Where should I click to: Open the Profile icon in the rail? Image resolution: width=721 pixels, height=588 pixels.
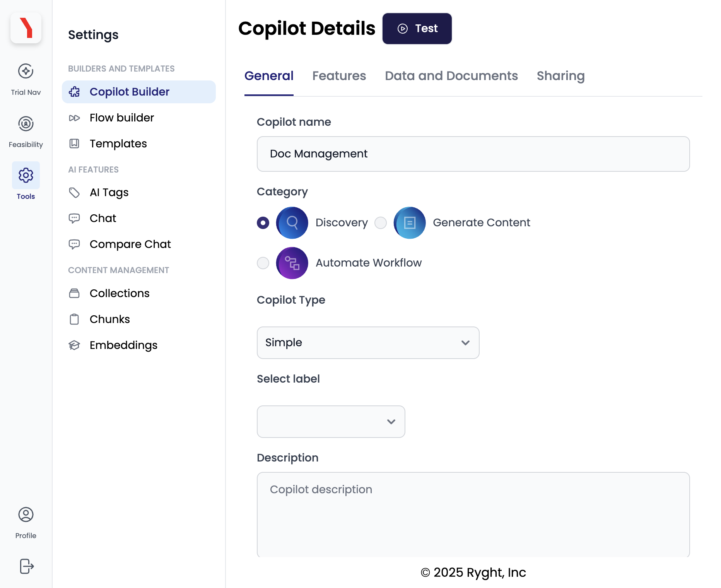pyautogui.click(x=26, y=514)
